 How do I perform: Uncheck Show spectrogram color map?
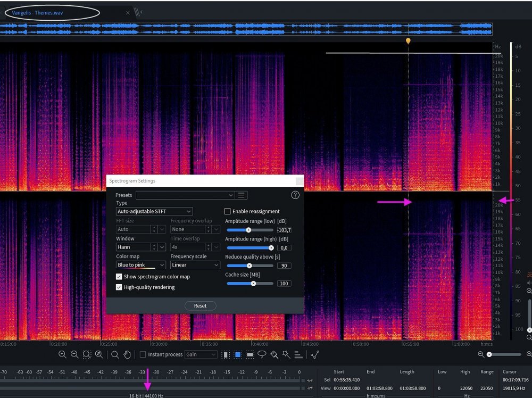119,277
